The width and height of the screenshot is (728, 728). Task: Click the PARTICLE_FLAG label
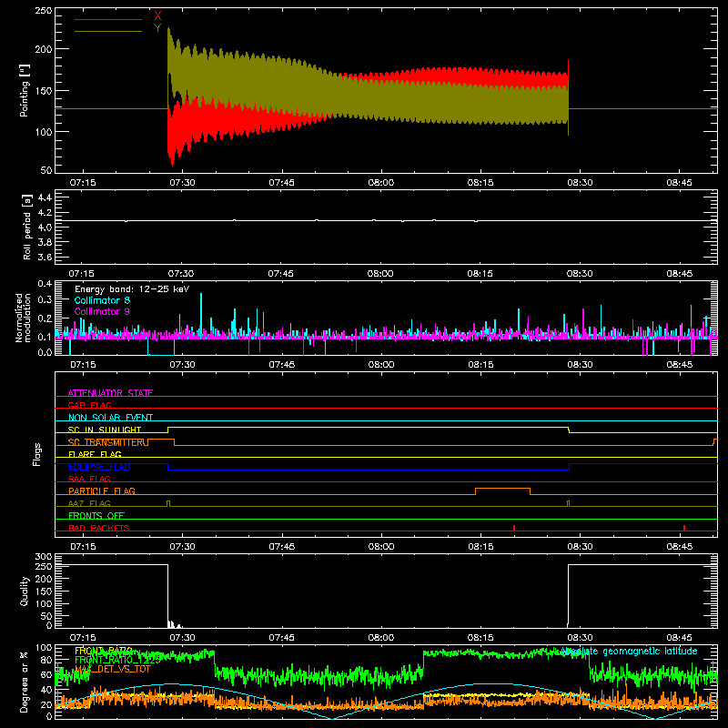click(x=102, y=490)
